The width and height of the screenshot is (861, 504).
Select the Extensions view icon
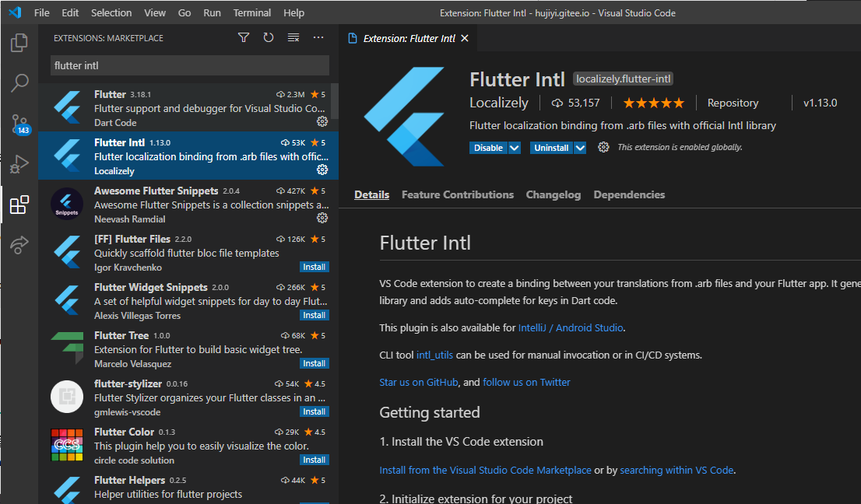coord(19,205)
